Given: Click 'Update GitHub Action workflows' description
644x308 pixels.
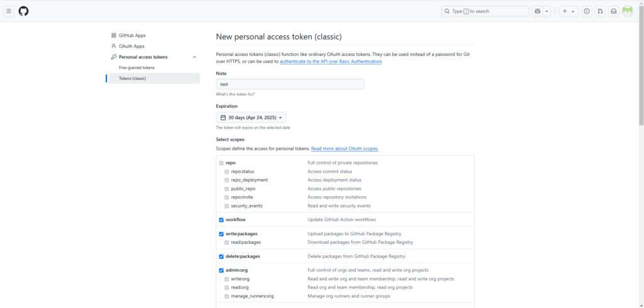Looking at the screenshot, I should coord(341,220).
